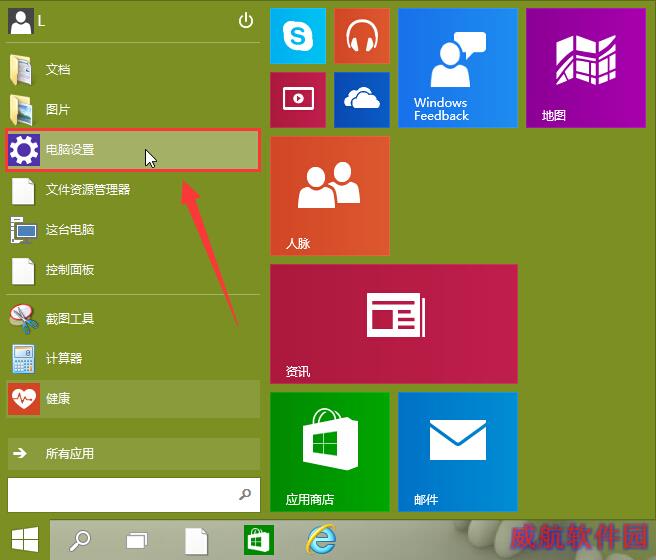Open the 地图 maps tile
Screen dimensions: 656x560
pyautogui.click(x=586, y=68)
